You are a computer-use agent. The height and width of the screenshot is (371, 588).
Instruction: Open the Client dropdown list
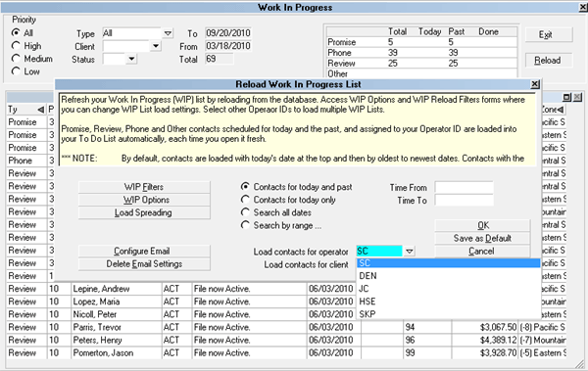pyautogui.click(x=156, y=46)
